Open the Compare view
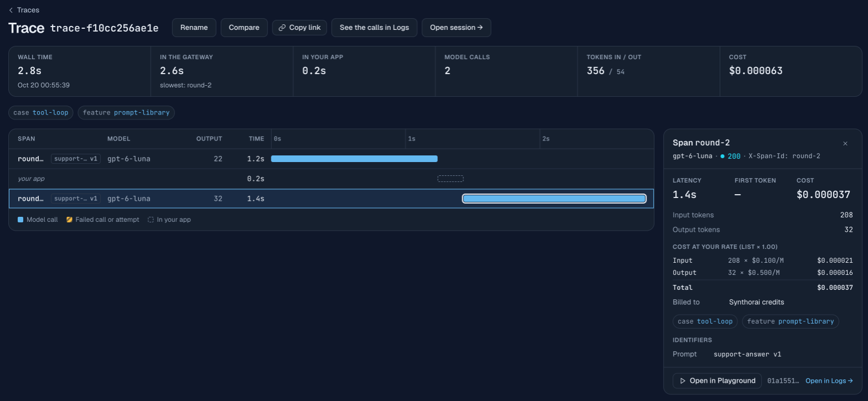868x401 pixels. pos(244,28)
